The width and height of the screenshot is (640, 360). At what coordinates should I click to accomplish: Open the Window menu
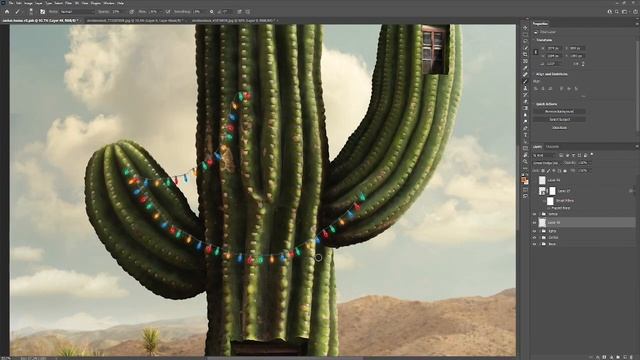pyautogui.click(x=109, y=3)
